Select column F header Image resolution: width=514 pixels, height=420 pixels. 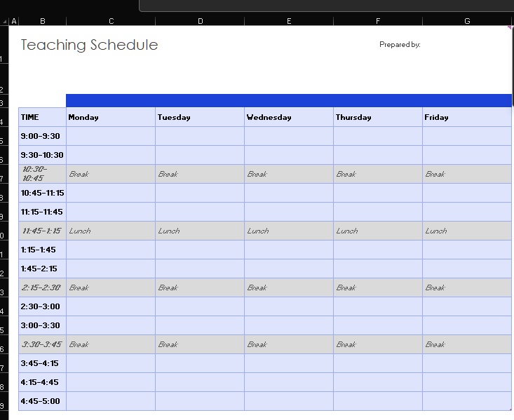(x=378, y=21)
